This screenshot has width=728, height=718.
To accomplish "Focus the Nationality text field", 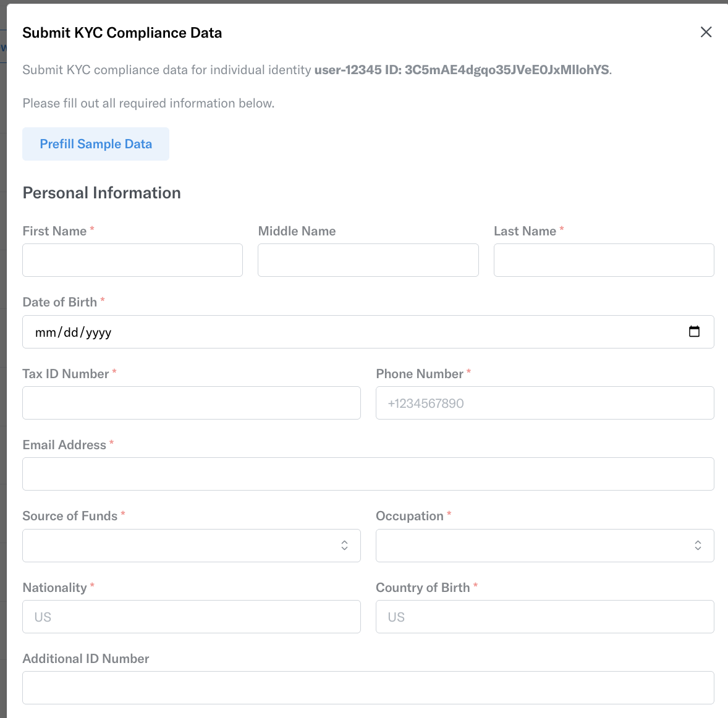I will click(x=192, y=617).
